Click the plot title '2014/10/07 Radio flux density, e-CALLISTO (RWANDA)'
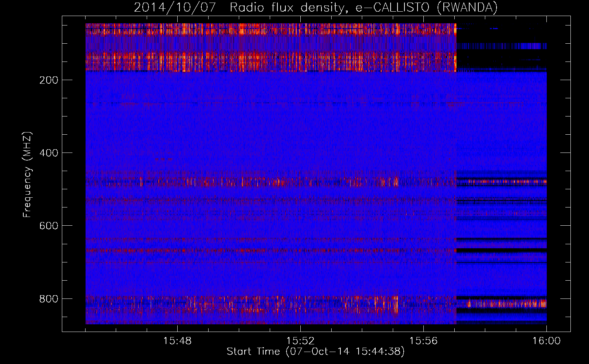 (316, 8)
